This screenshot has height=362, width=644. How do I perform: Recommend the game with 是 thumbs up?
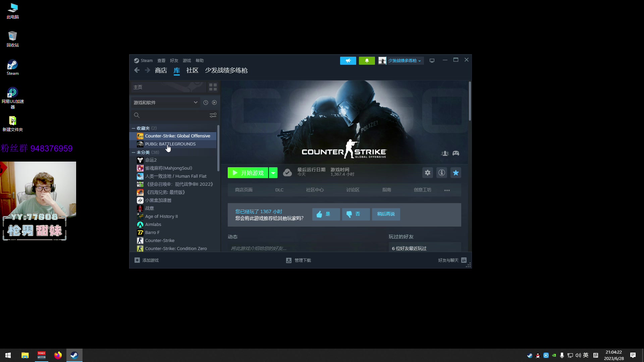coord(326,214)
